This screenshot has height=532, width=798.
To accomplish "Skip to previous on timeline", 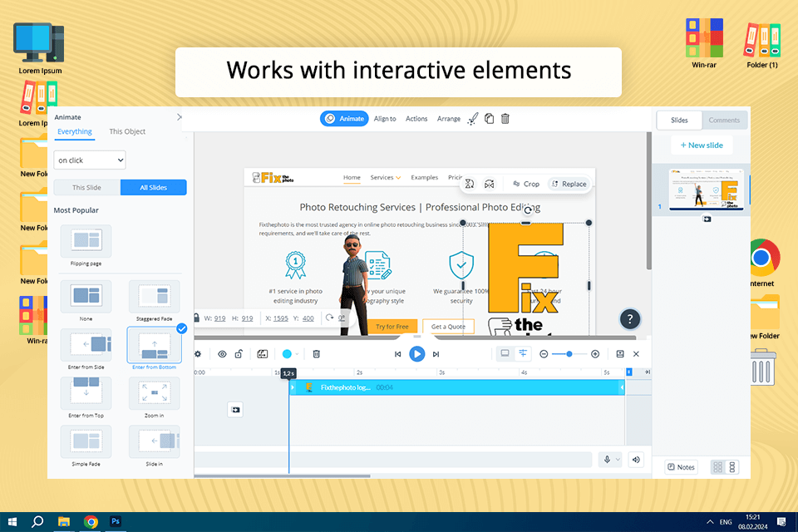I will coord(398,354).
